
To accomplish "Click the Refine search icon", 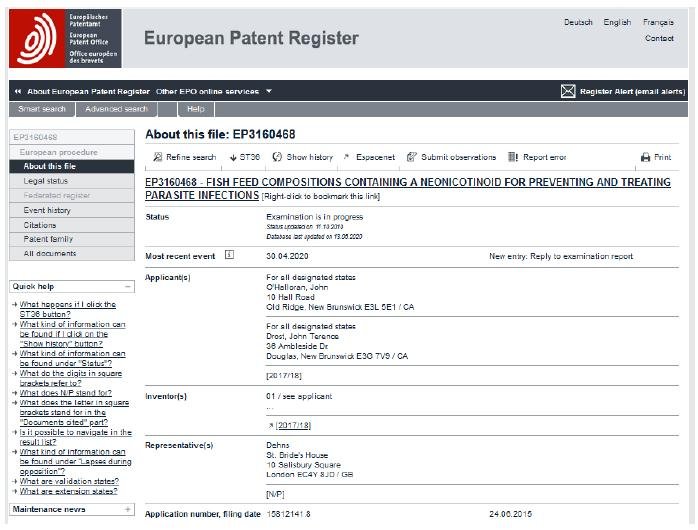I will click(x=158, y=157).
